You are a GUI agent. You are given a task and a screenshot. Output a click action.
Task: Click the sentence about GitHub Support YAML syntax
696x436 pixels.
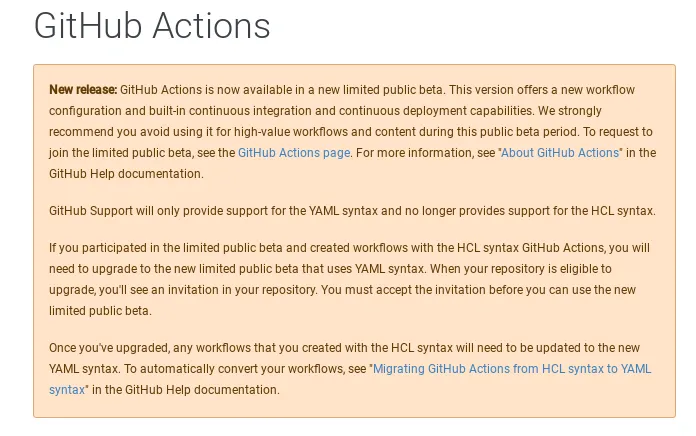pos(352,211)
